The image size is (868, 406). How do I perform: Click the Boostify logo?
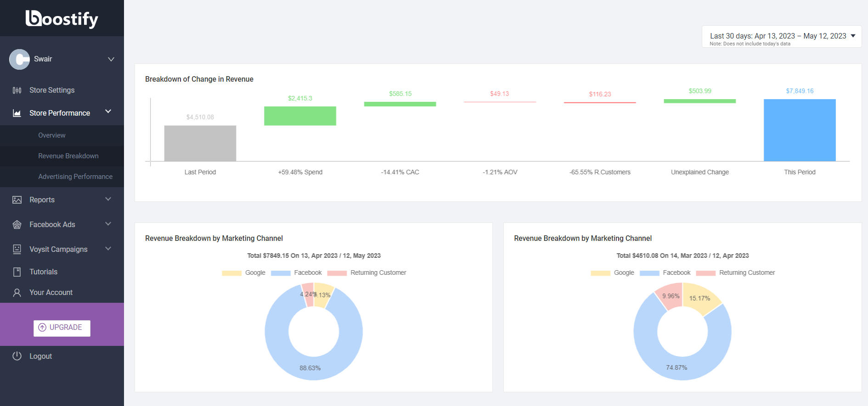[62, 19]
